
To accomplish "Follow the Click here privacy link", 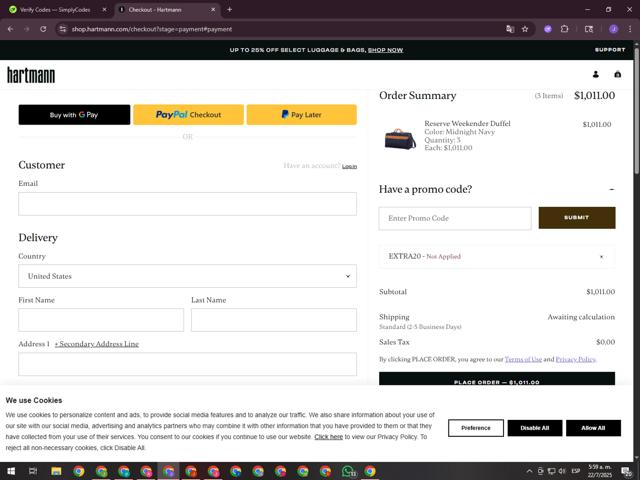I will click(x=329, y=437).
